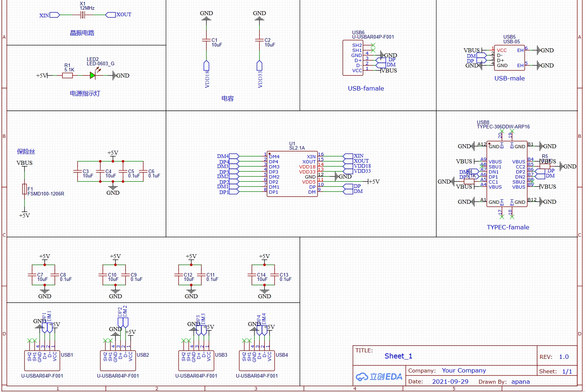Select the F1 fuse symbol
The width and height of the screenshot is (585, 392).
[x=25, y=189]
